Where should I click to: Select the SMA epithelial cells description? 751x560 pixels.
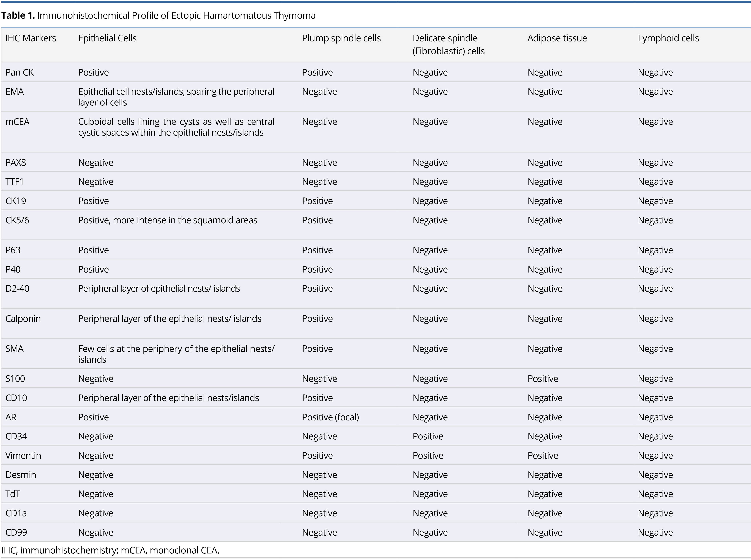[x=176, y=354]
